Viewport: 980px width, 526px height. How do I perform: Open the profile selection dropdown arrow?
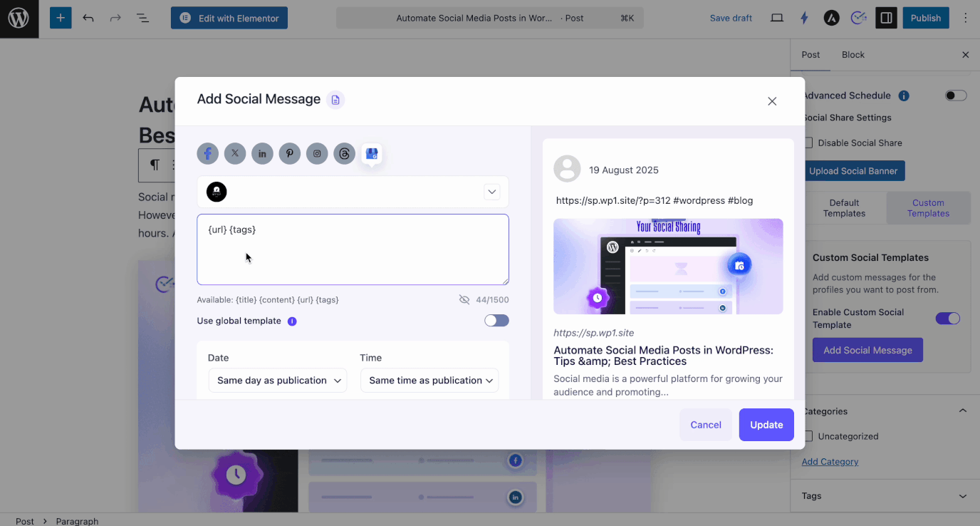491,192
